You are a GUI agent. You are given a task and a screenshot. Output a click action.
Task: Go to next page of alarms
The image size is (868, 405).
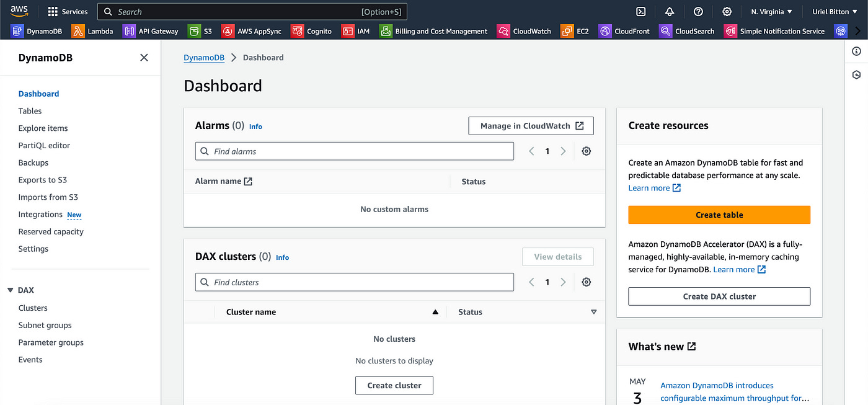pyautogui.click(x=563, y=151)
